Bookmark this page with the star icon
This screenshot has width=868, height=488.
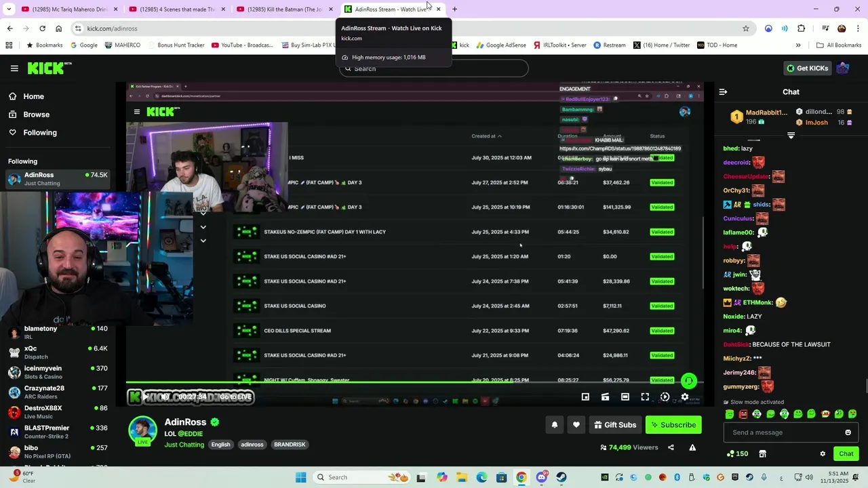pos(746,28)
